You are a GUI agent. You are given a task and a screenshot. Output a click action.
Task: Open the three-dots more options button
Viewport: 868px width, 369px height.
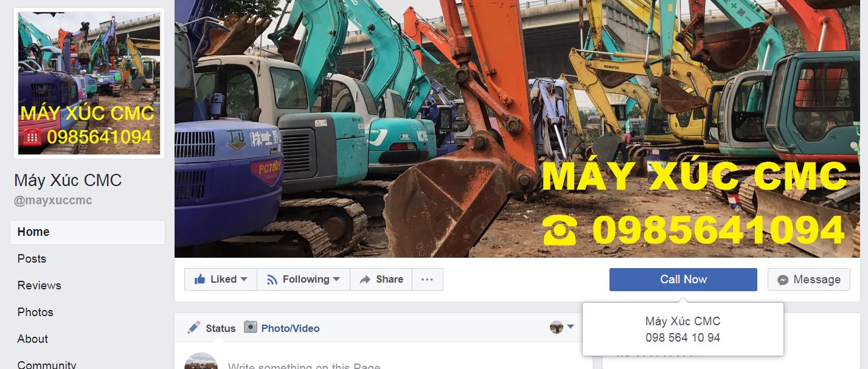pyautogui.click(x=427, y=280)
